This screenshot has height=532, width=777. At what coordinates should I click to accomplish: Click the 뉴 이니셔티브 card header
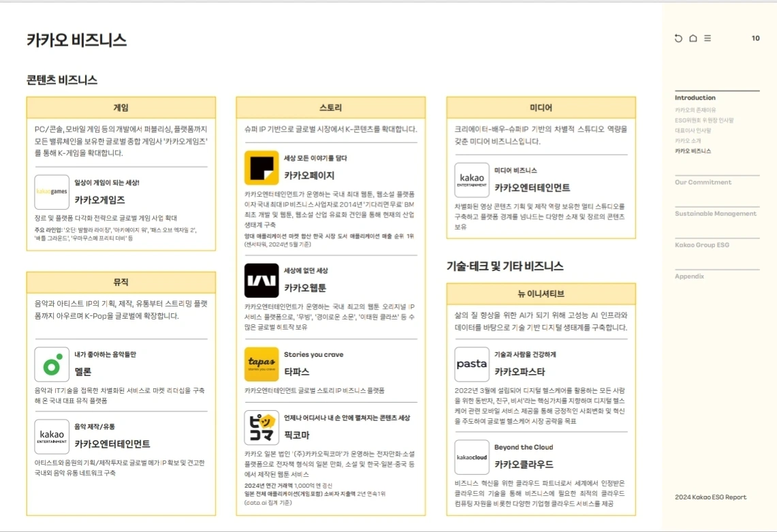click(x=541, y=294)
